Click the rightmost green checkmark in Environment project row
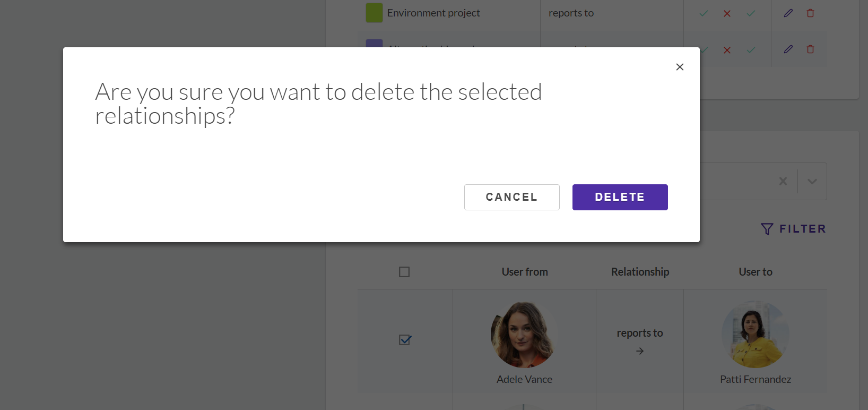The image size is (868, 410). tap(751, 13)
